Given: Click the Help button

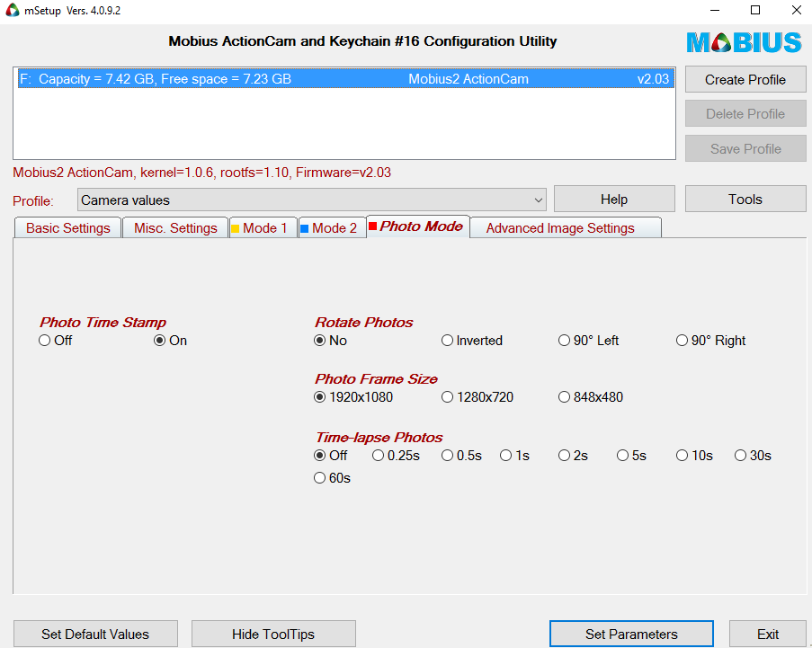Looking at the screenshot, I should coord(614,200).
